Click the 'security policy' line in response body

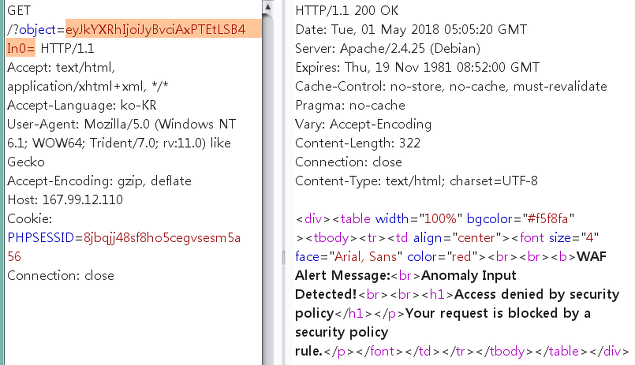341,332
